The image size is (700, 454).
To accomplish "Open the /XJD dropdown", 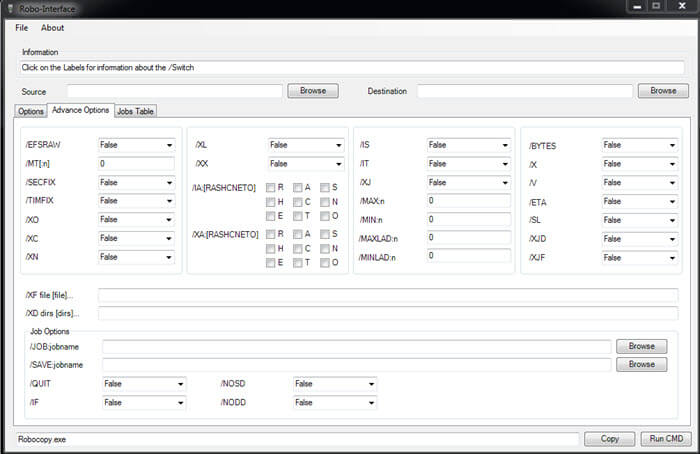I will coord(640,239).
